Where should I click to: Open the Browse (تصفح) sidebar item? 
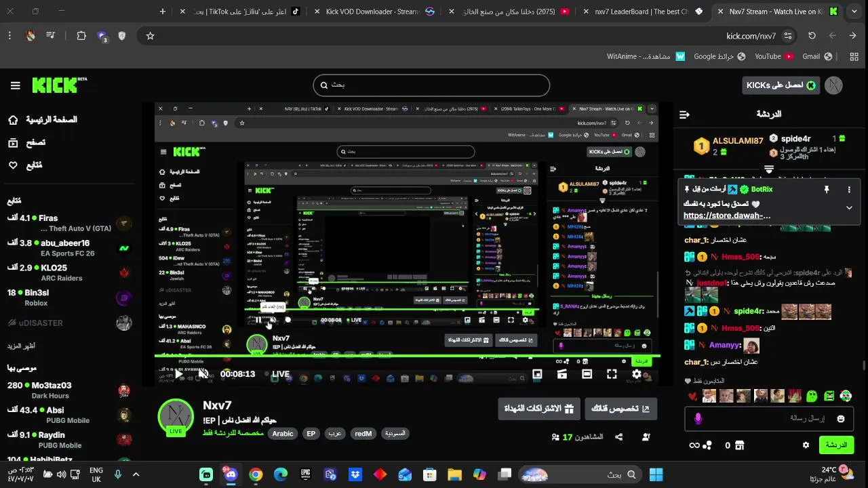pos(27,142)
